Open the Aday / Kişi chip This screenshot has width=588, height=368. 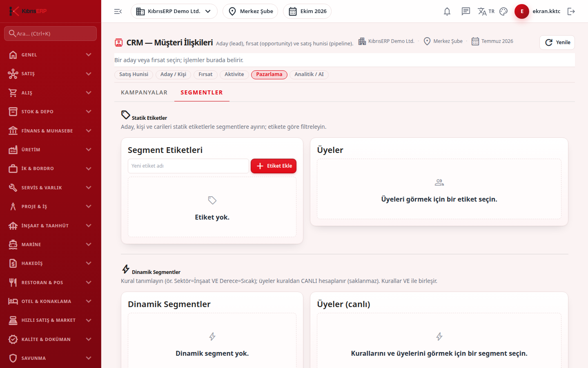pyautogui.click(x=173, y=74)
